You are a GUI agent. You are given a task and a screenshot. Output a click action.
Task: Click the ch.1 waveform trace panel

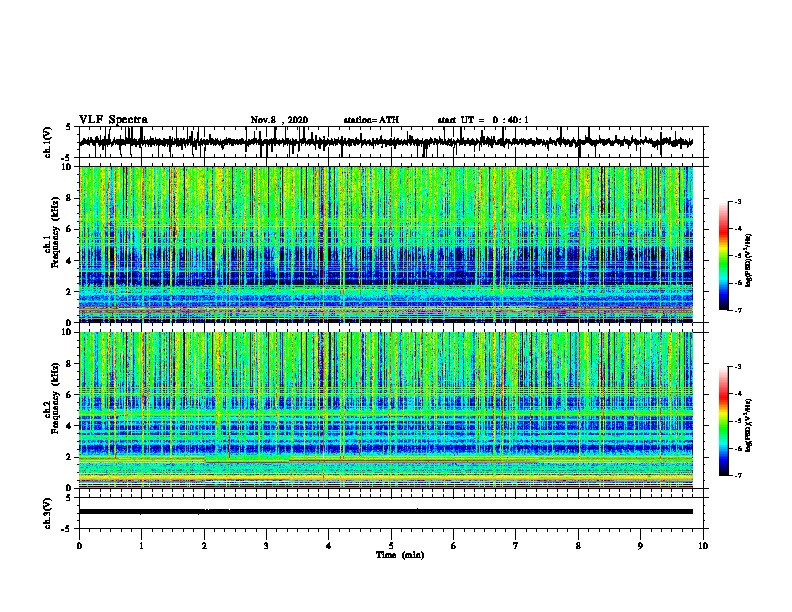pos(393,142)
